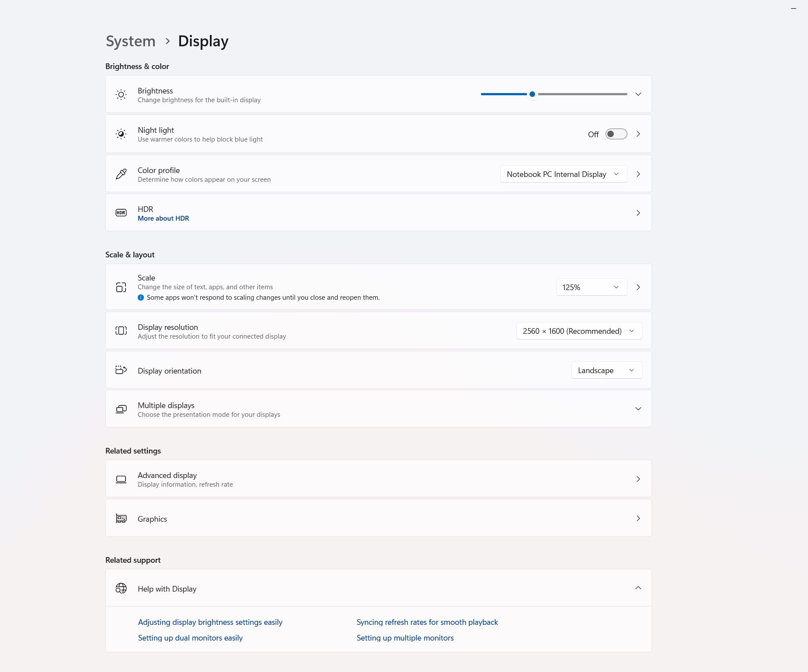Toggle the Night light switch
This screenshot has height=672, width=808.
click(616, 134)
